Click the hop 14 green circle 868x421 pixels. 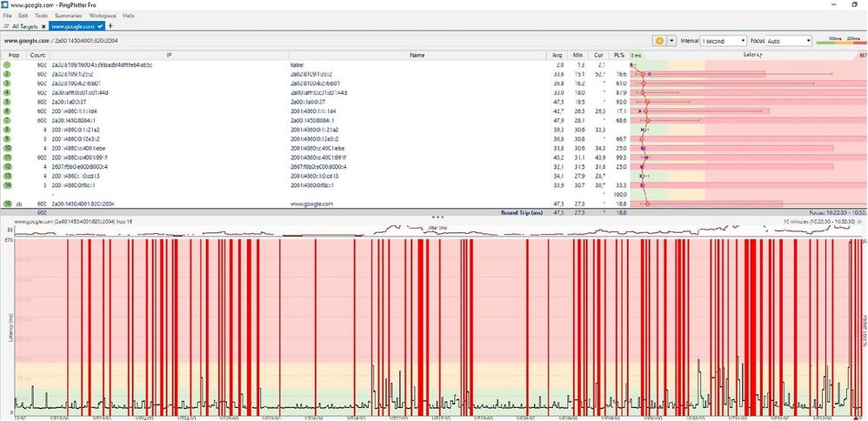coord(7,185)
